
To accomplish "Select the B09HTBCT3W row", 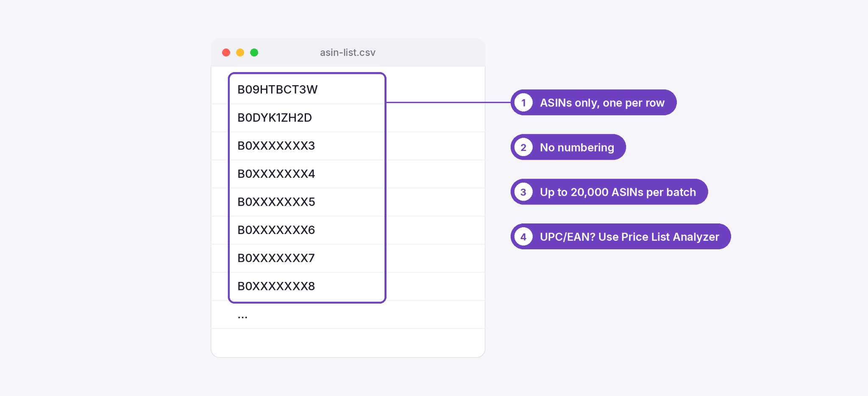I will (348, 89).
